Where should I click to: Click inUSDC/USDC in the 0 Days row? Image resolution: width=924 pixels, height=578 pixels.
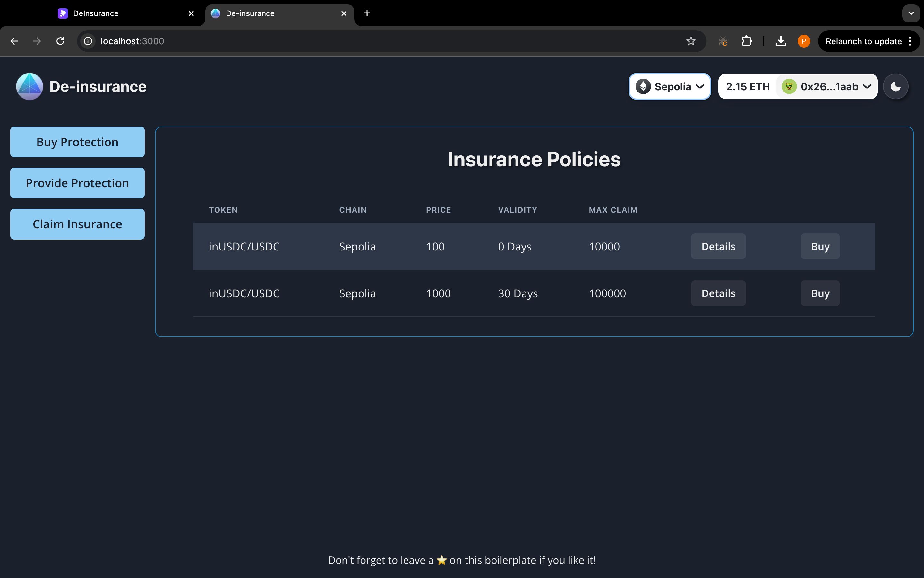click(x=244, y=247)
